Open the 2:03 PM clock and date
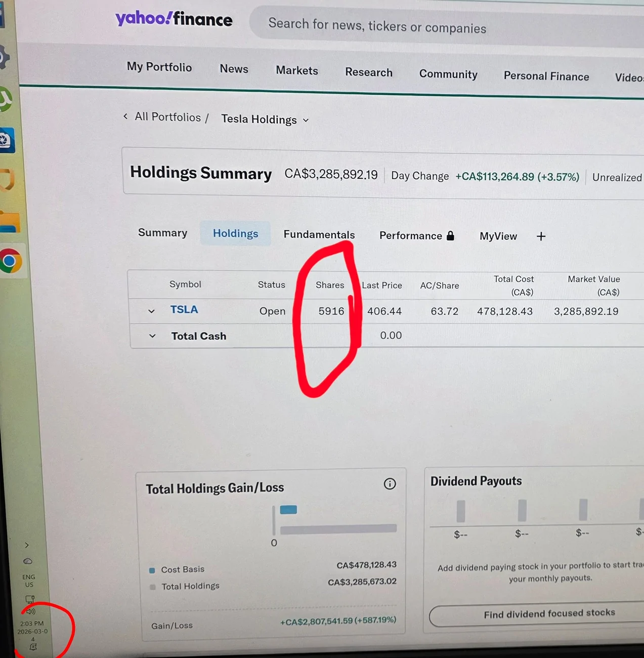The width and height of the screenshot is (644, 658). tap(32, 631)
